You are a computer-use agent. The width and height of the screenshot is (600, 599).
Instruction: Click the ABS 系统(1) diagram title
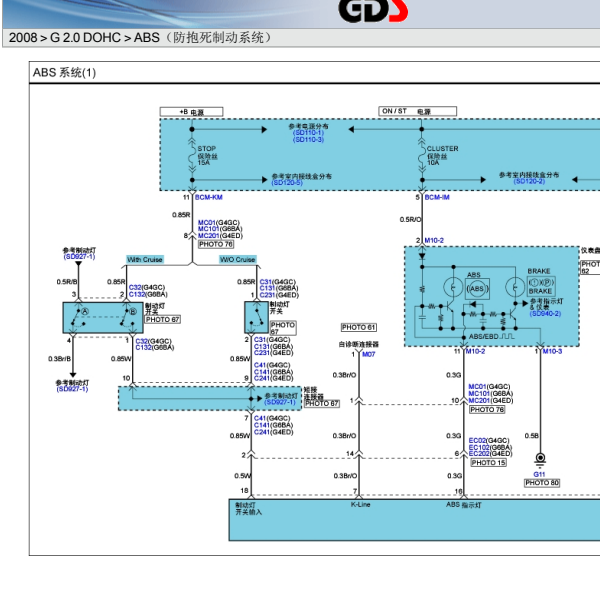64,72
